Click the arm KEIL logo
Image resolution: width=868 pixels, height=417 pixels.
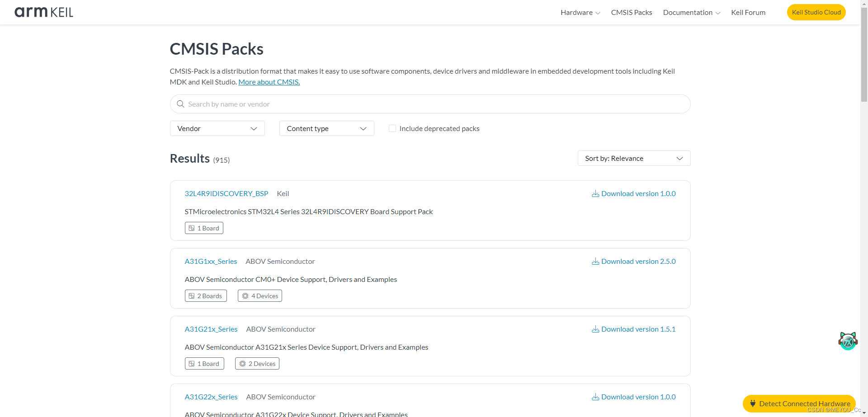(x=44, y=12)
